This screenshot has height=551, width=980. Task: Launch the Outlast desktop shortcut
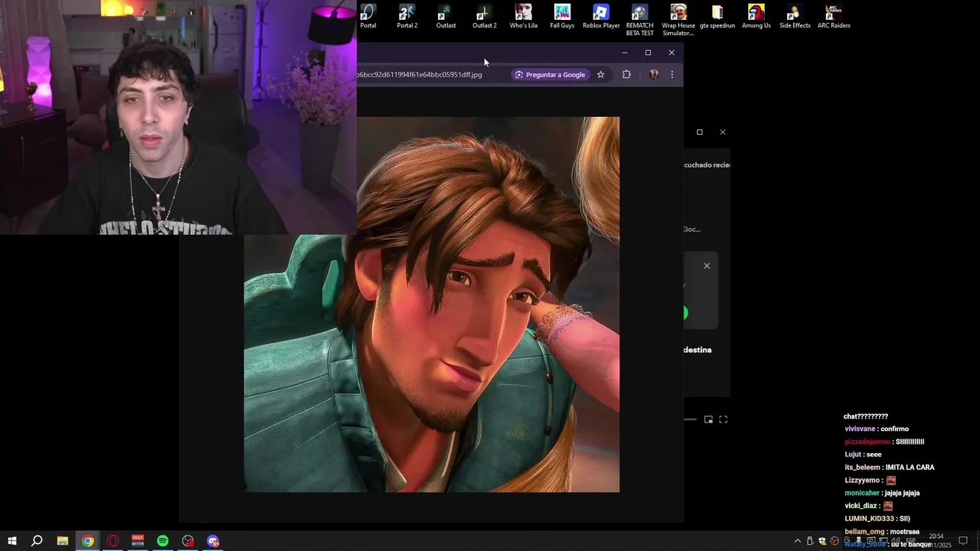pyautogui.click(x=446, y=17)
